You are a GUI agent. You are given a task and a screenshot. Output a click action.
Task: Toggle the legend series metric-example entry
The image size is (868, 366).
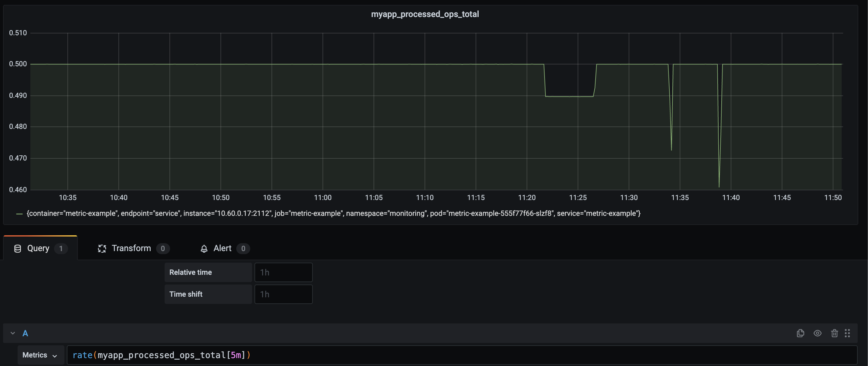pyautogui.click(x=333, y=213)
